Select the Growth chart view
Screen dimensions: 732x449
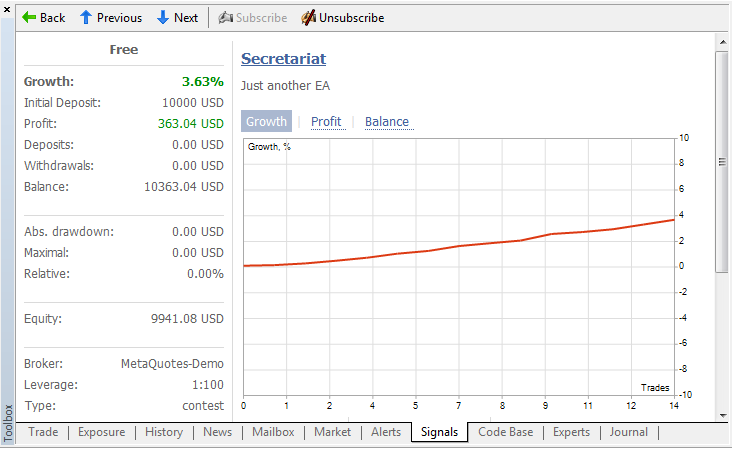point(267,121)
